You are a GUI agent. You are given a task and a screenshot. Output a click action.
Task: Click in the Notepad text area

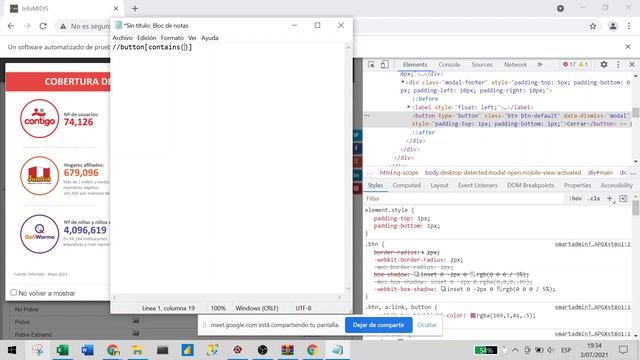click(x=228, y=168)
